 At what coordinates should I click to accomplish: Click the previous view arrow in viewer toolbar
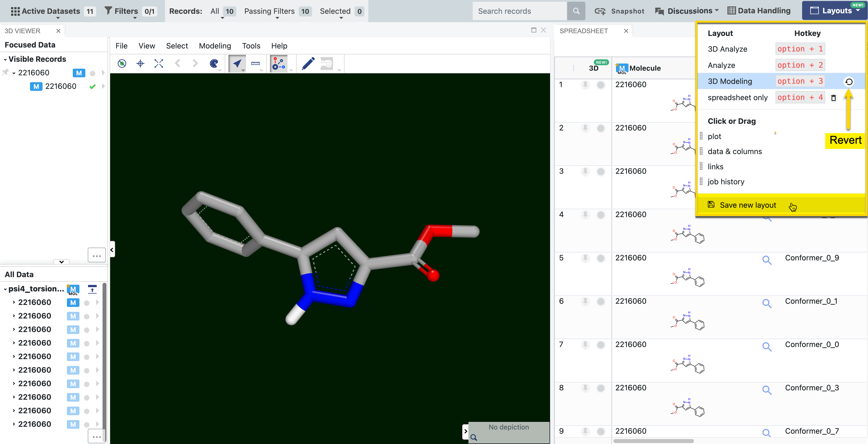[x=178, y=63]
